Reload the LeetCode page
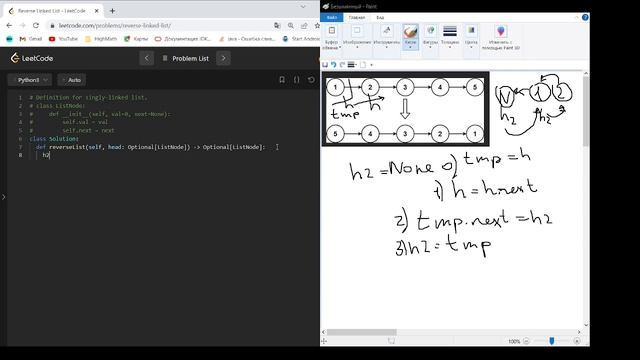640x360 pixels. click(x=36, y=25)
